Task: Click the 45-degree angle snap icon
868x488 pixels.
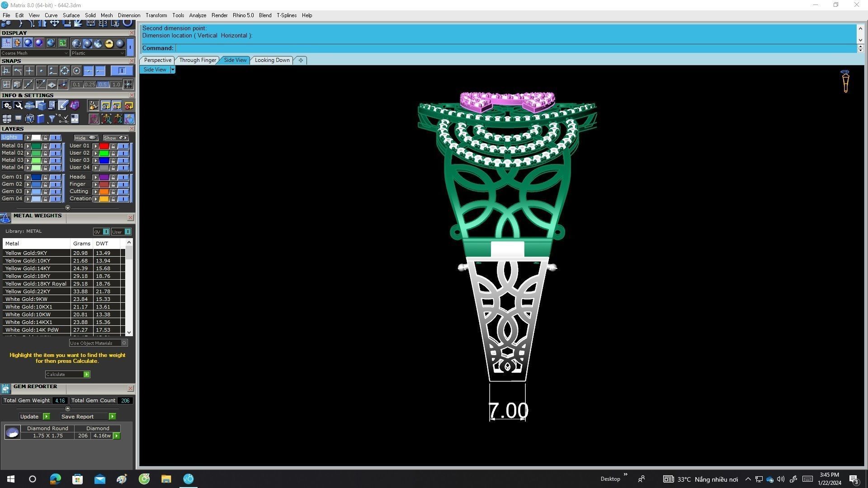Action: pos(41,84)
